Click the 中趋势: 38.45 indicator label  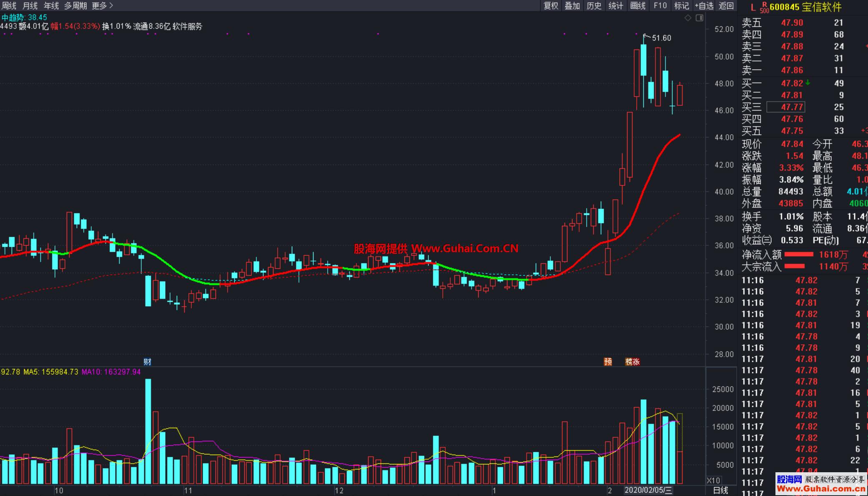(24, 17)
